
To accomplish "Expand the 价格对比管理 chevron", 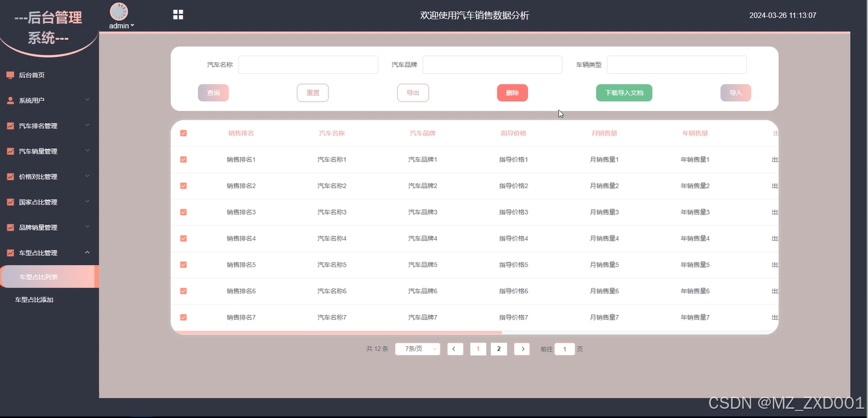I will coord(87,177).
